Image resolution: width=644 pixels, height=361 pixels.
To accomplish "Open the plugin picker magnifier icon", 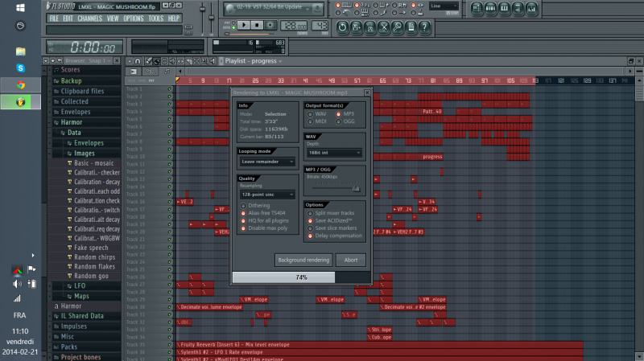I will [x=397, y=27].
